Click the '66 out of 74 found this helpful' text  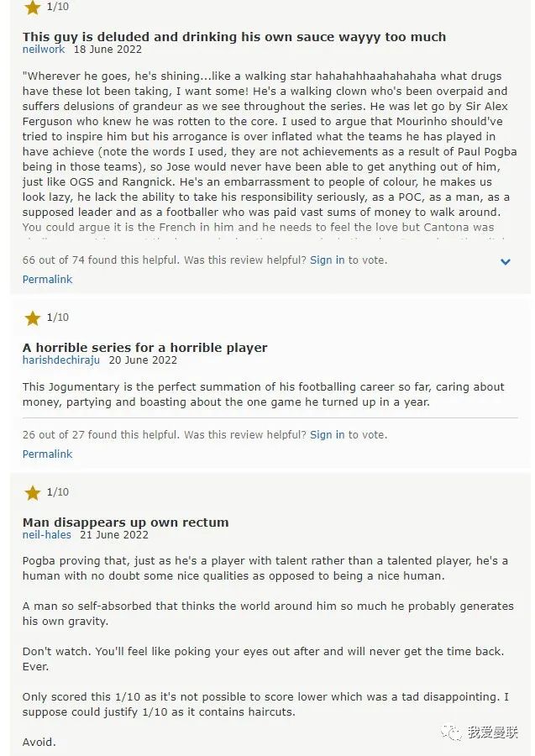click(101, 260)
